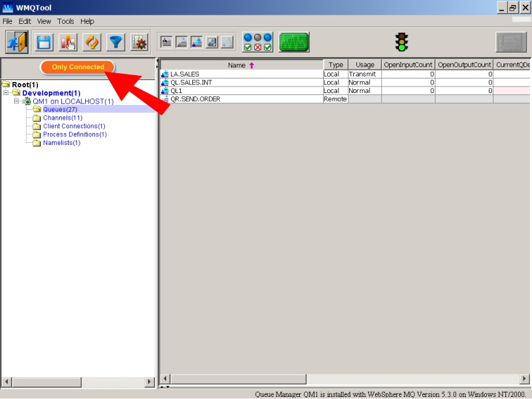Click the QL.SALES.INT queue icon
This screenshot has width=532, height=399.
click(165, 82)
